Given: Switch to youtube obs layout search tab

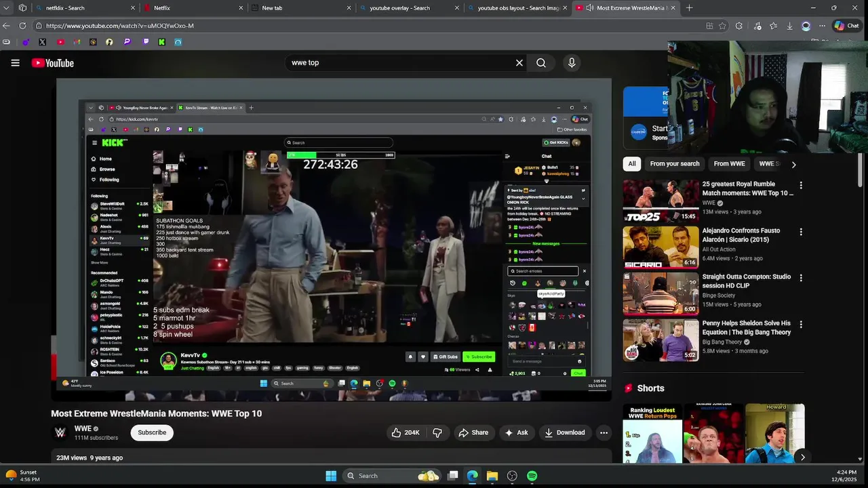Looking at the screenshot, I should [x=517, y=8].
